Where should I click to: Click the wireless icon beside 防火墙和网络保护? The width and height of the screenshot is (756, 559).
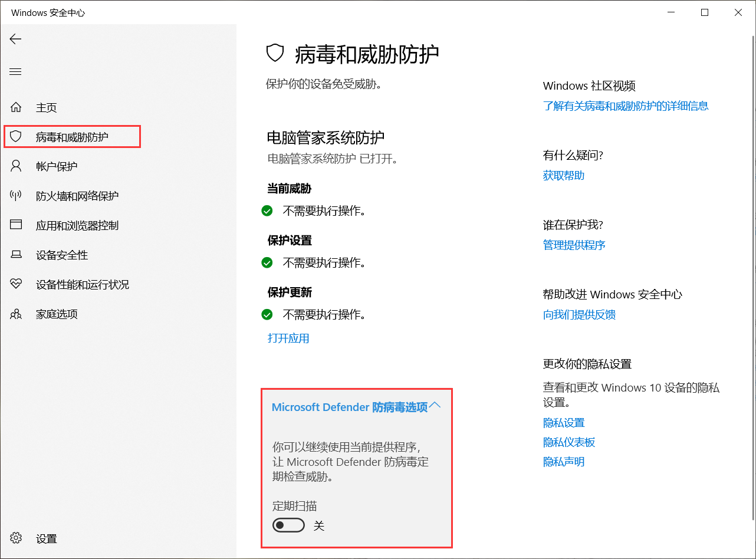(16, 196)
